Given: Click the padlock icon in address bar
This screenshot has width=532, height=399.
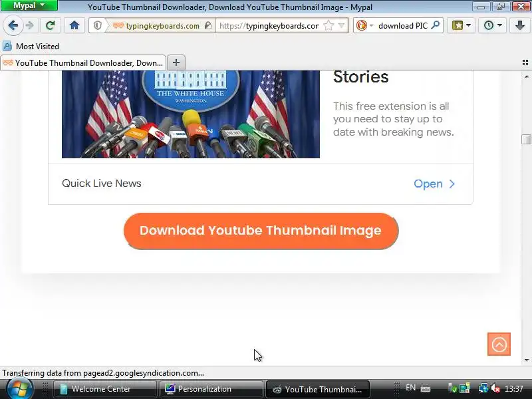Looking at the screenshot, I should [208, 25].
